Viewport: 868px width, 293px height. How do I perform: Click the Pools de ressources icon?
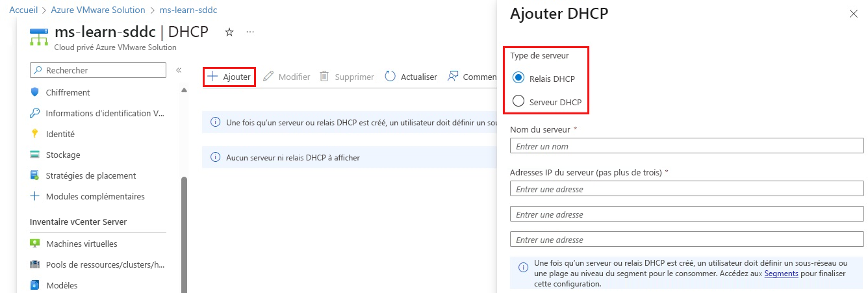pyautogui.click(x=35, y=264)
